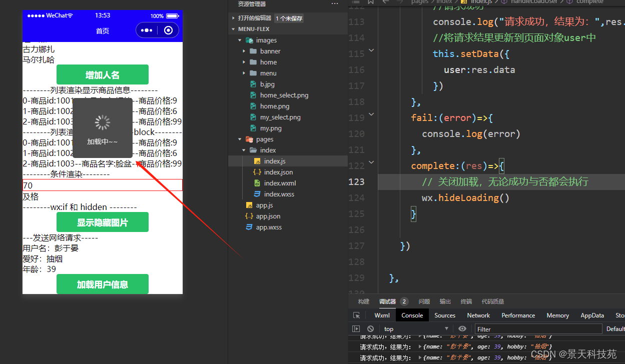Click the user:res.data code line
Screen dimensions: 625x364
(x=479, y=69)
